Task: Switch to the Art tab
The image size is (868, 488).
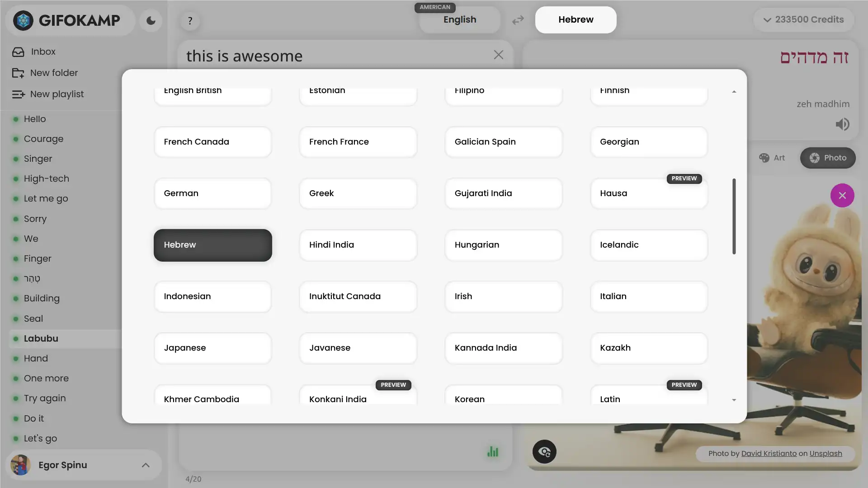Action: tap(772, 158)
